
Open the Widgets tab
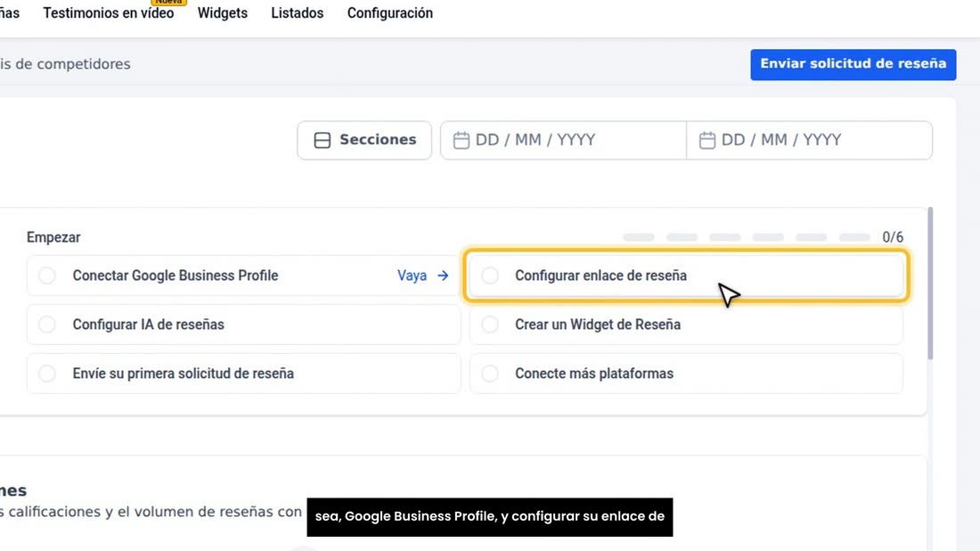pos(223,13)
